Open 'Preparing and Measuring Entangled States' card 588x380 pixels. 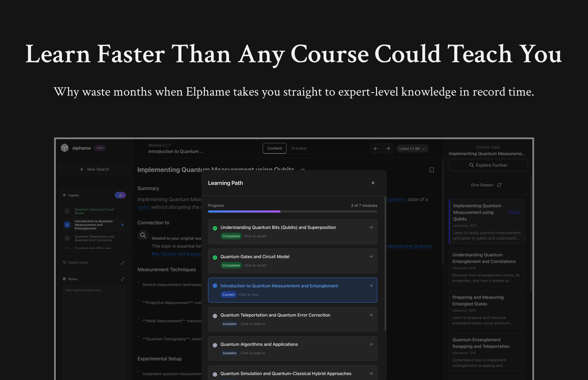pos(487,310)
